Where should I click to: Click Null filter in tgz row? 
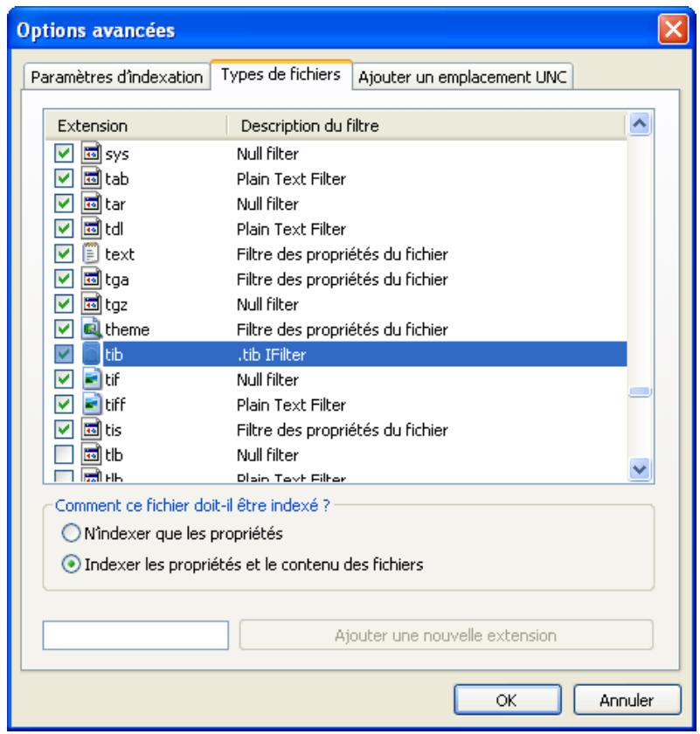click(x=267, y=304)
